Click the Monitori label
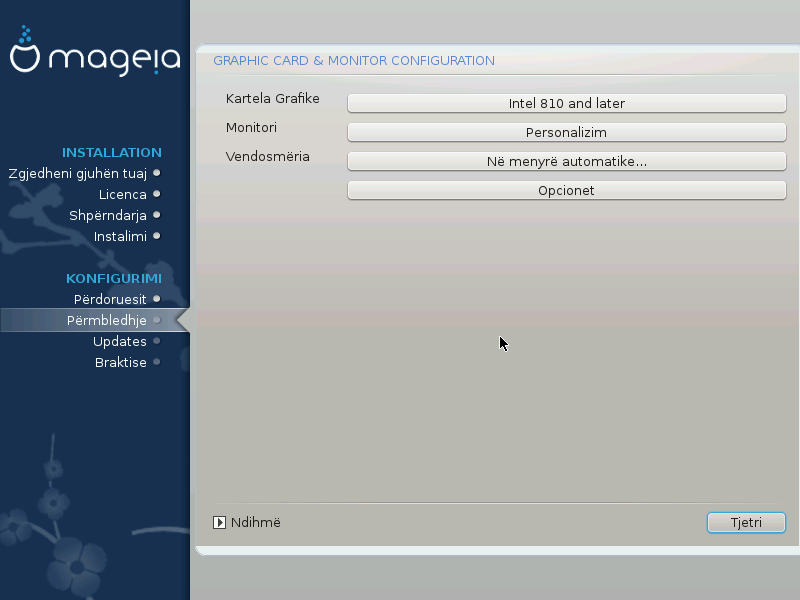 pos(251,128)
